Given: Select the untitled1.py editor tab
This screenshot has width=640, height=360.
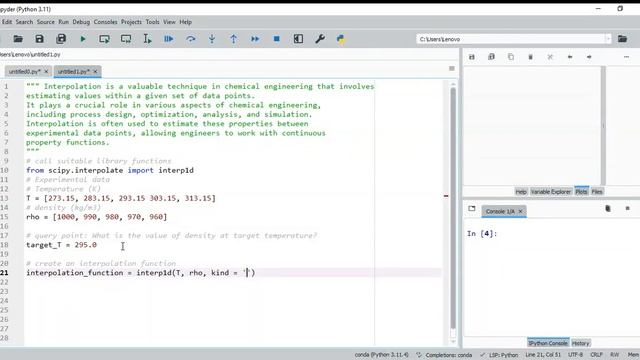Looking at the screenshot, I should [x=73, y=71].
